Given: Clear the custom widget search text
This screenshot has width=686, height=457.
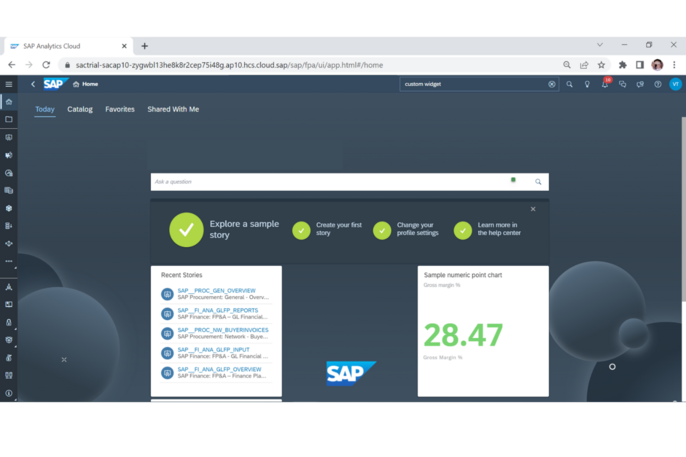Looking at the screenshot, I should click(552, 84).
